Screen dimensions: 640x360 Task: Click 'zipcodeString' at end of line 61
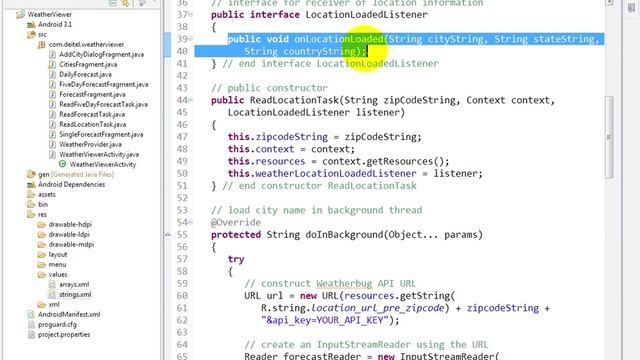tap(503, 308)
